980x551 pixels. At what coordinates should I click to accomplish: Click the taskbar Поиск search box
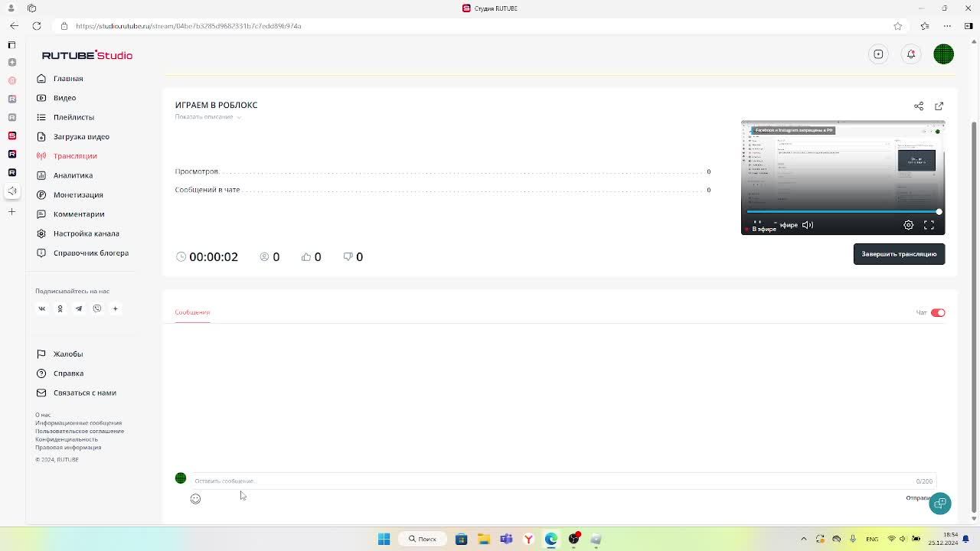coord(422,539)
